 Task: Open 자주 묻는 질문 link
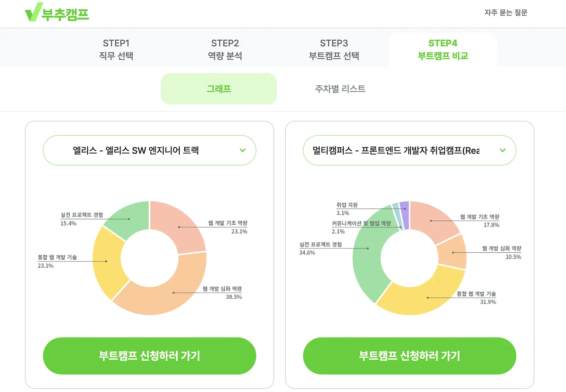[506, 13]
